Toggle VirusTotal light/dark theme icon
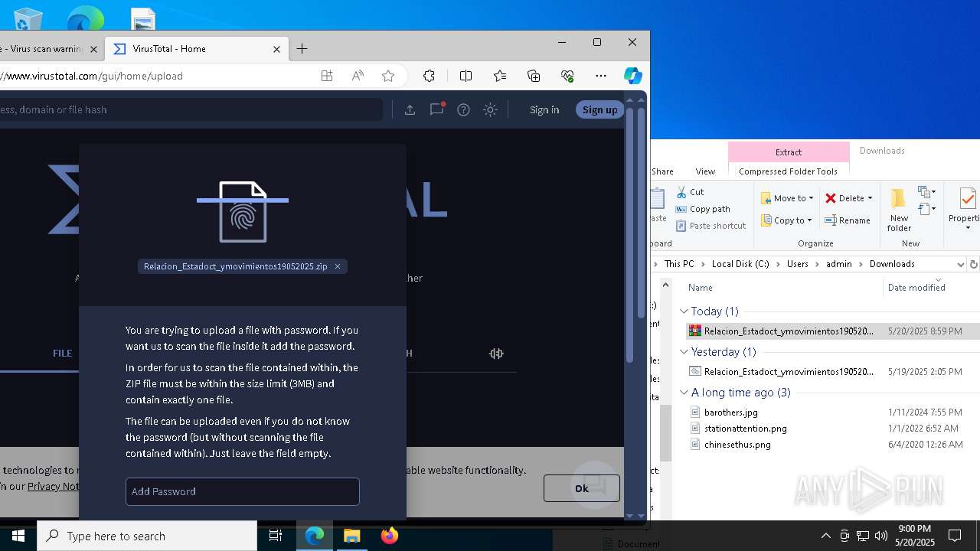Viewport: 980px width, 551px height. coord(491,109)
